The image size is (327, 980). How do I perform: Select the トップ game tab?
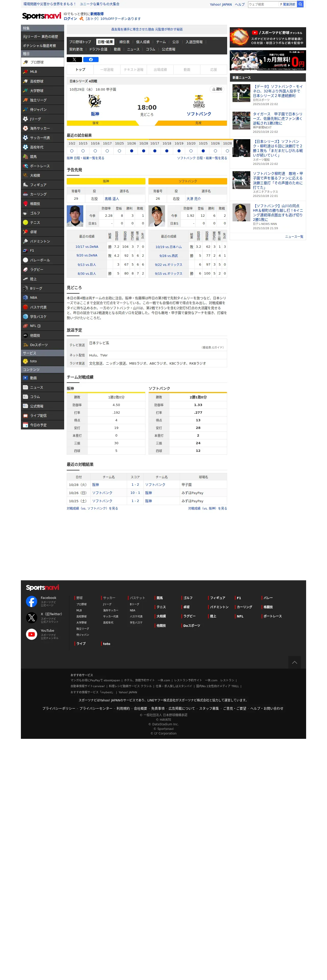point(80,70)
